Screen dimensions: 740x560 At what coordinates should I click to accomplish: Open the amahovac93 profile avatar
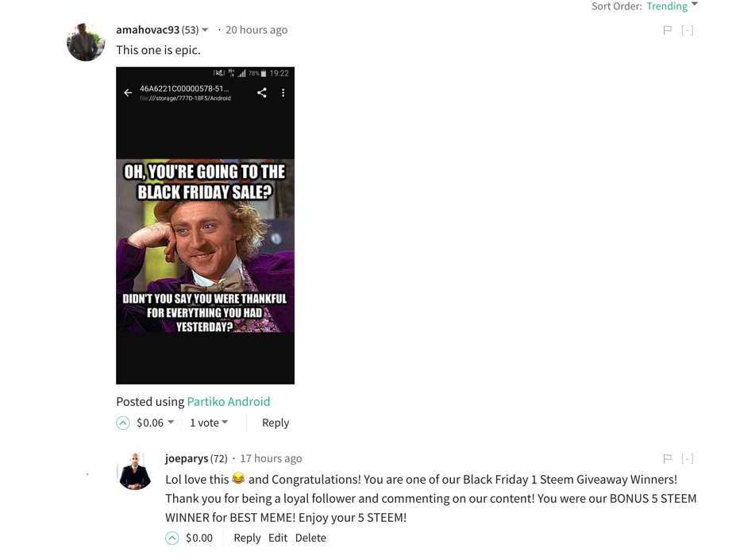pos(86,41)
